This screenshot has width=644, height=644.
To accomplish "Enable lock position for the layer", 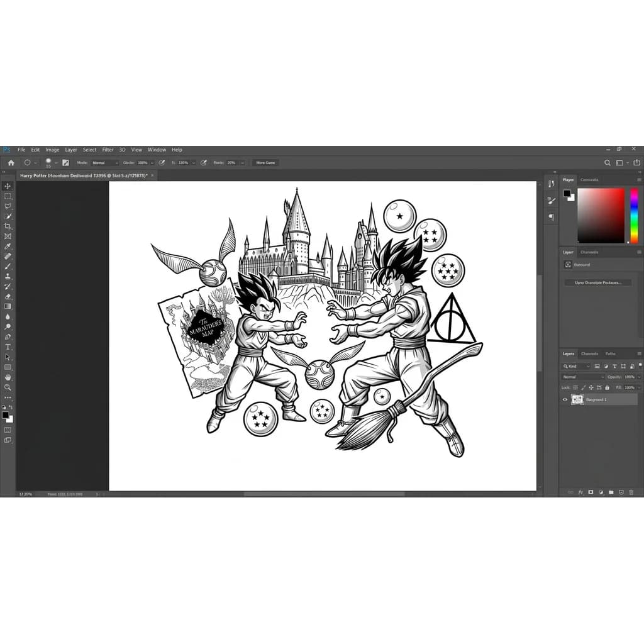I will point(591,387).
